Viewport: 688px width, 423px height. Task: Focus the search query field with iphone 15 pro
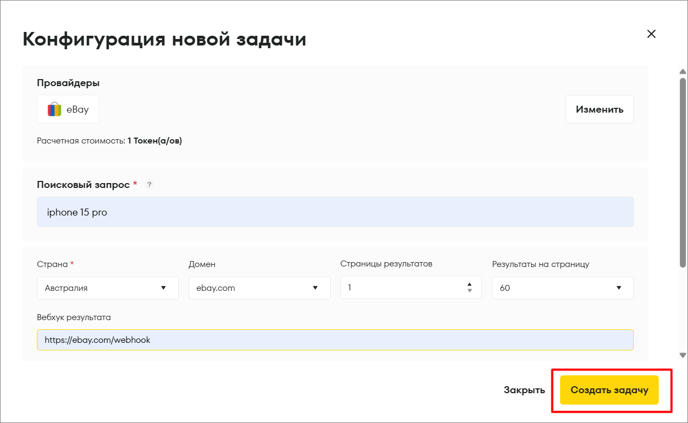[x=335, y=212]
